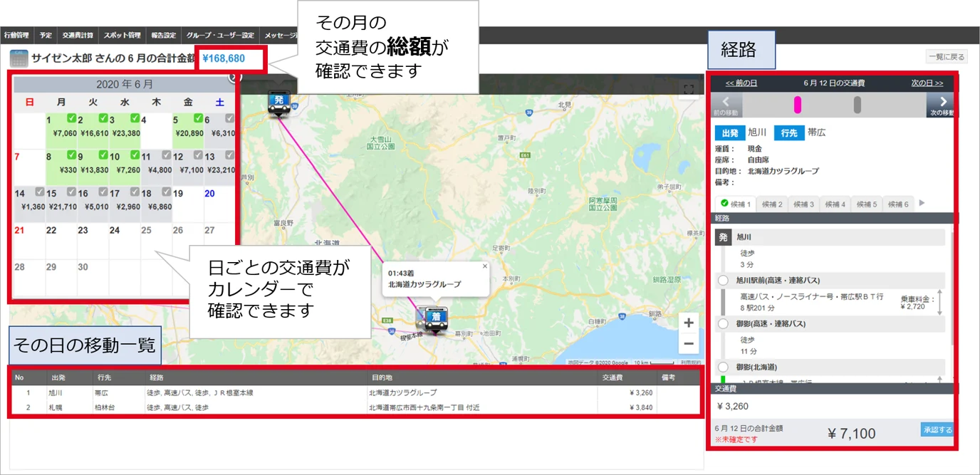The height and width of the screenshot is (475, 980).
Task: Go to next movement arrow 次の移動
Action: (x=941, y=105)
